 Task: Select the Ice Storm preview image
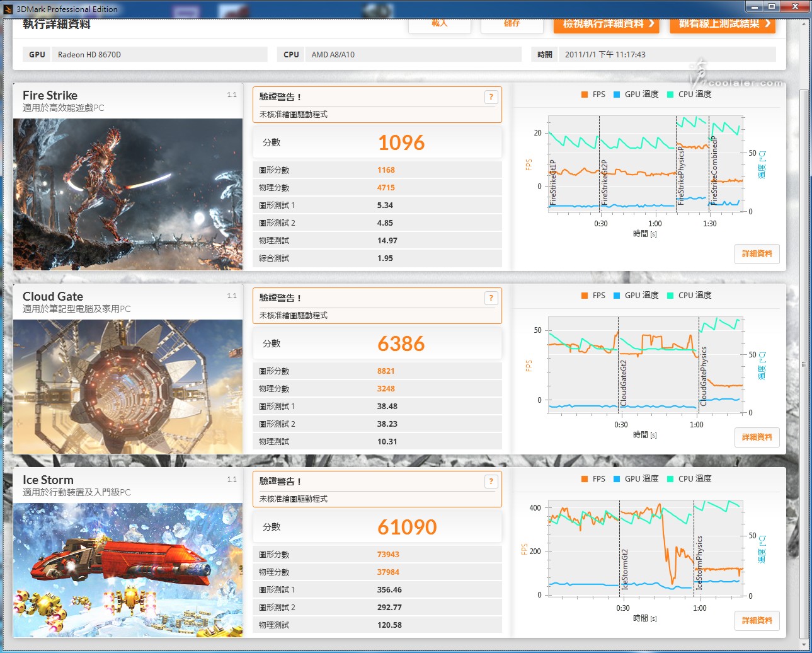pos(128,570)
